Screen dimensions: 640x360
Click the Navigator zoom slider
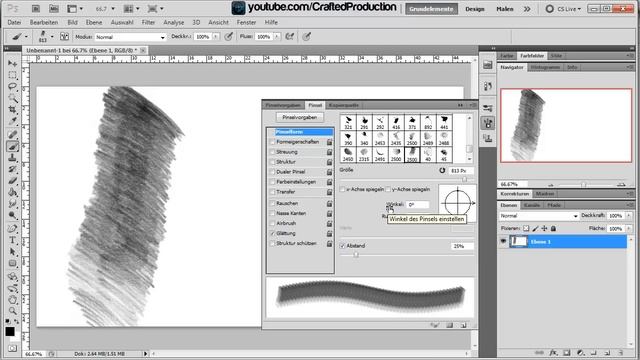(x=584, y=184)
